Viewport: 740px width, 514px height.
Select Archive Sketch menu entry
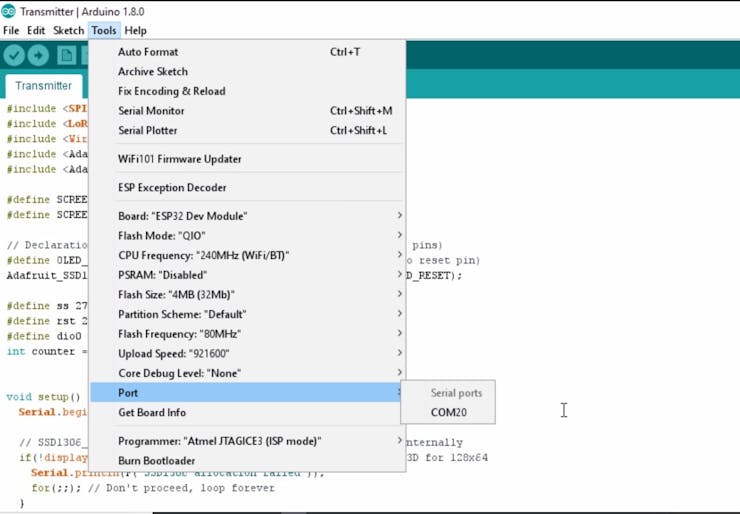(247, 72)
